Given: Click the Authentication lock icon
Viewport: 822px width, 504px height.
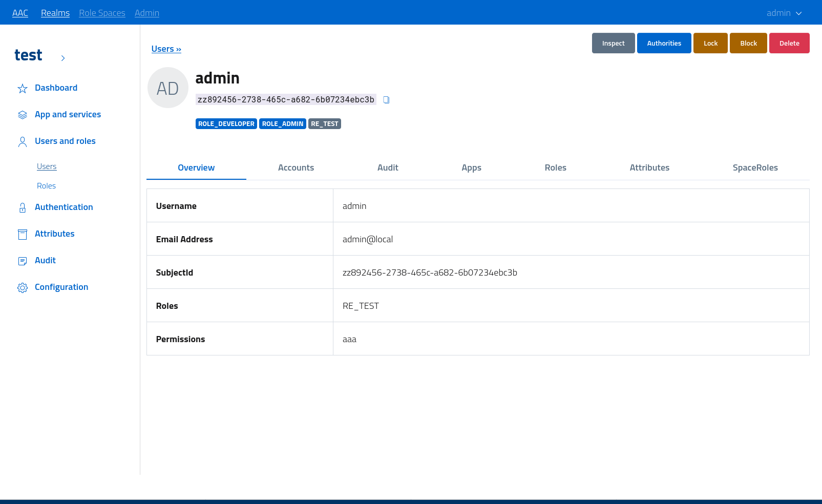Looking at the screenshot, I should click(x=23, y=207).
